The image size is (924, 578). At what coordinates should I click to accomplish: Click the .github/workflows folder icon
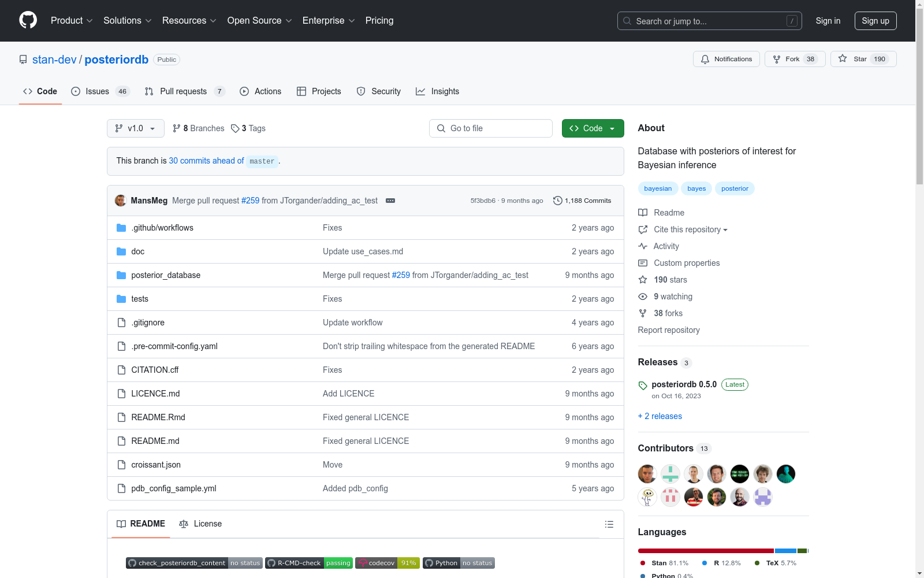coord(121,228)
